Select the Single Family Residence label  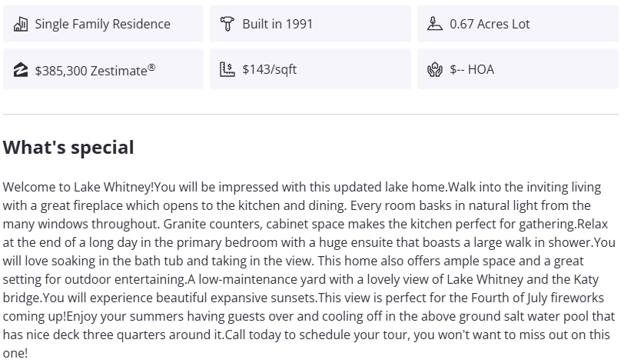102,24
